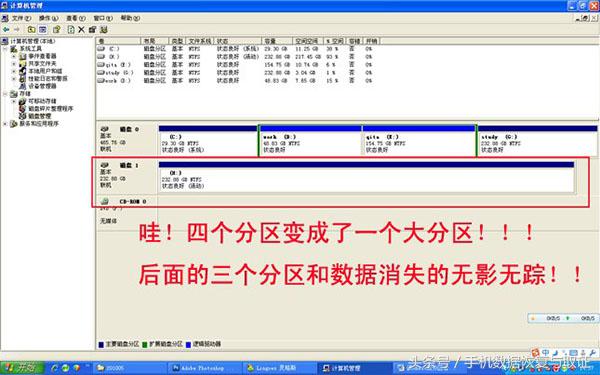
Task: Sort by the 开销 column header
Action: (372, 41)
